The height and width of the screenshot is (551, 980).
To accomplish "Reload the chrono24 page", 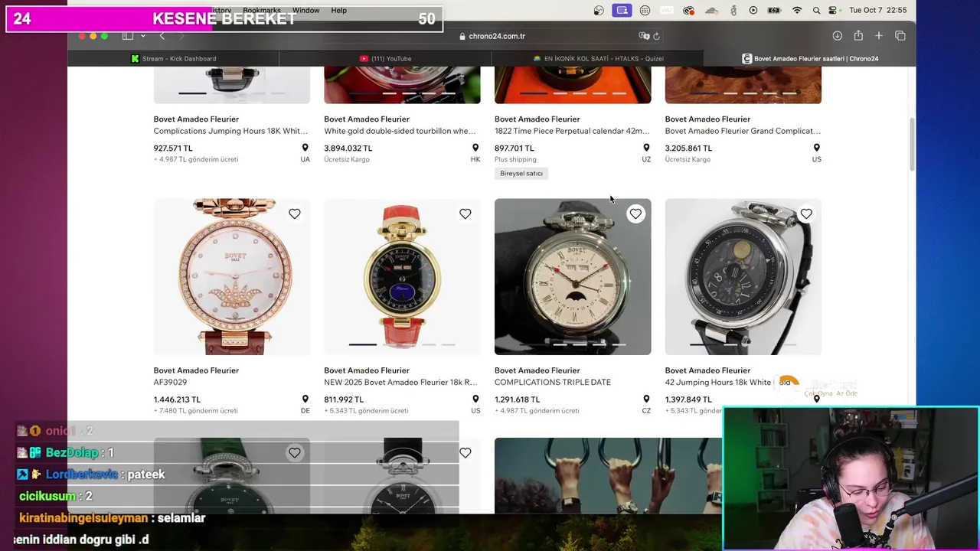I will (x=657, y=36).
